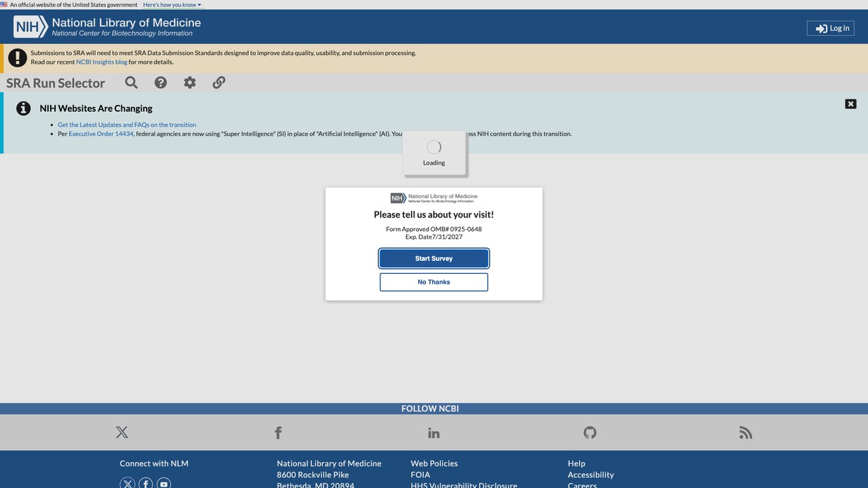Click the Connect with NLM X icon
The width and height of the screenshot is (868, 488).
(127, 484)
